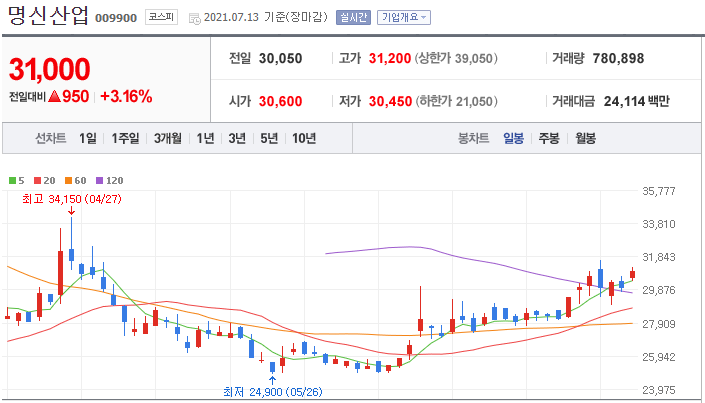Click the 23,975 y-axis price label

click(659, 390)
